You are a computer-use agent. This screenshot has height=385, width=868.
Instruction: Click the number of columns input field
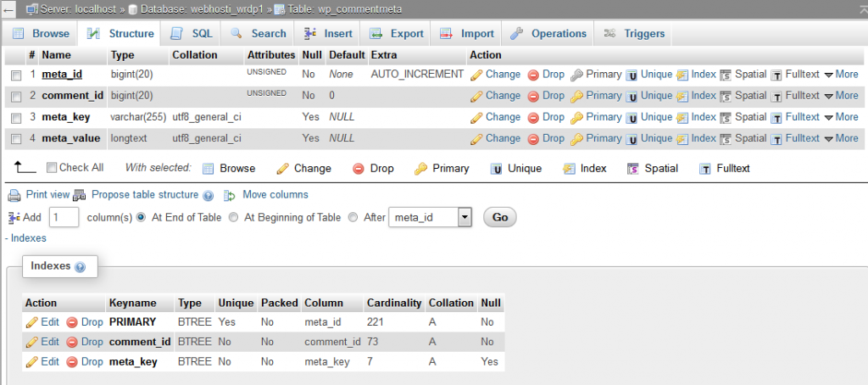tap(64, 218)
